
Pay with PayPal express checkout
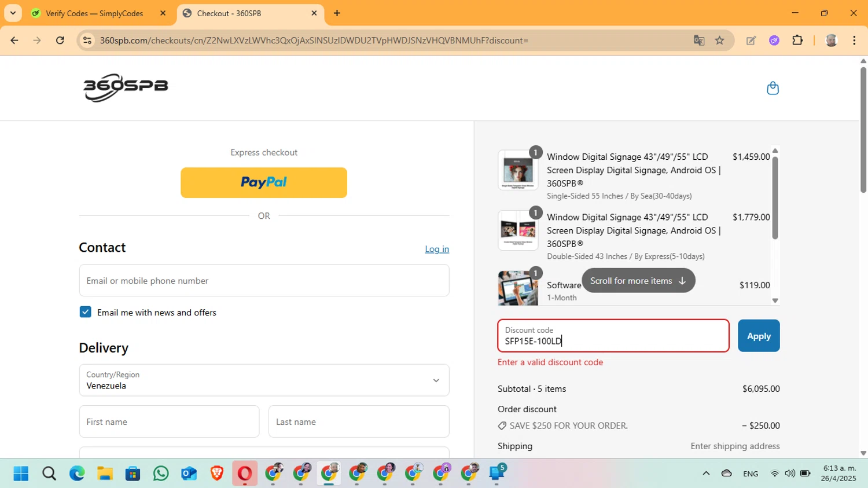(264, 182)
